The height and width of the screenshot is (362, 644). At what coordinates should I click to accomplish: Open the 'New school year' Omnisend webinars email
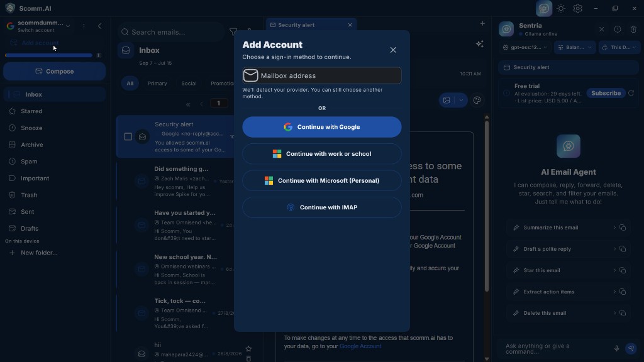point(176,269)
